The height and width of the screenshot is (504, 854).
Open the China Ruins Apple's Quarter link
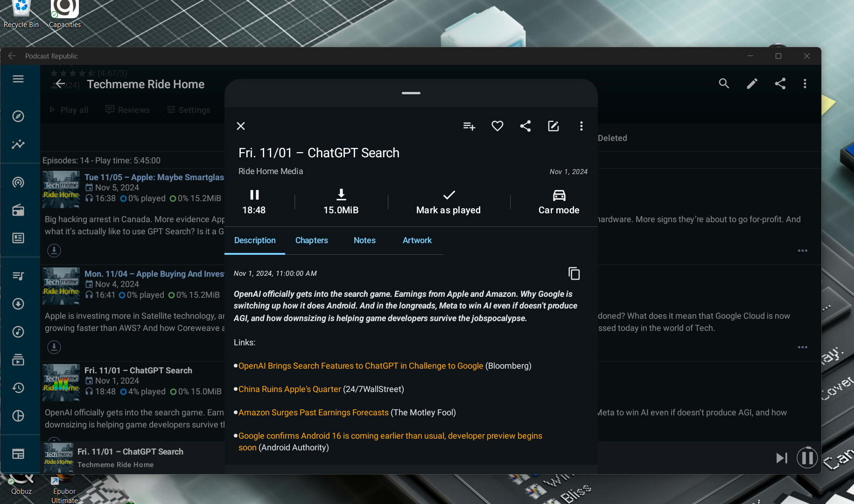click(290, 389)
